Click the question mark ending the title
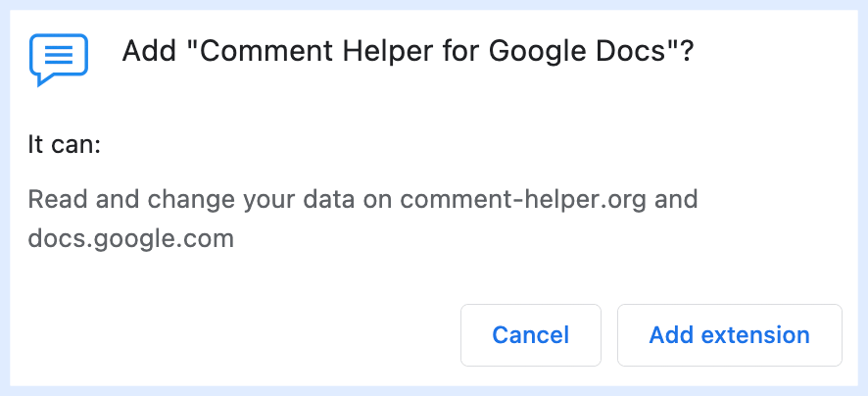 point(687,52)
